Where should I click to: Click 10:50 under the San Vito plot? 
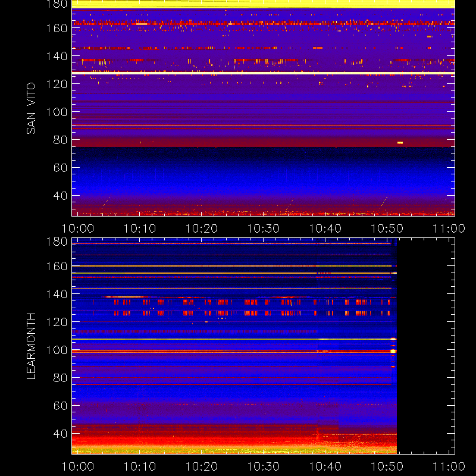(x=387, y=228)
